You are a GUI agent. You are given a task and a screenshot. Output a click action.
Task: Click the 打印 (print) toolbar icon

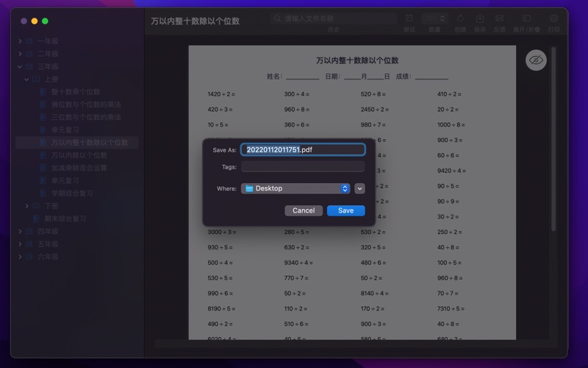pyautogui.click(x=553, y=18)
